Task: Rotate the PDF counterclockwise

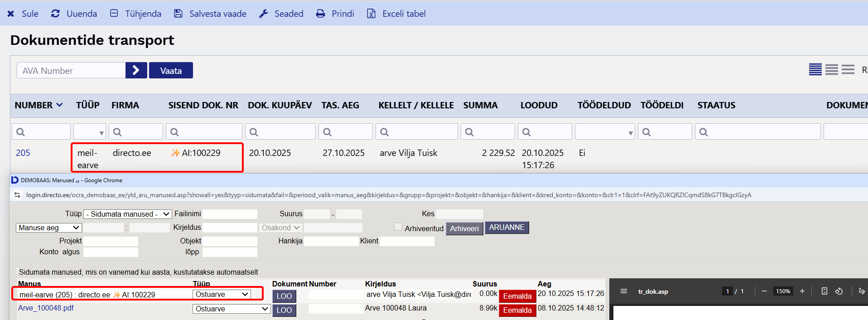Action: [x=839, y=291]
